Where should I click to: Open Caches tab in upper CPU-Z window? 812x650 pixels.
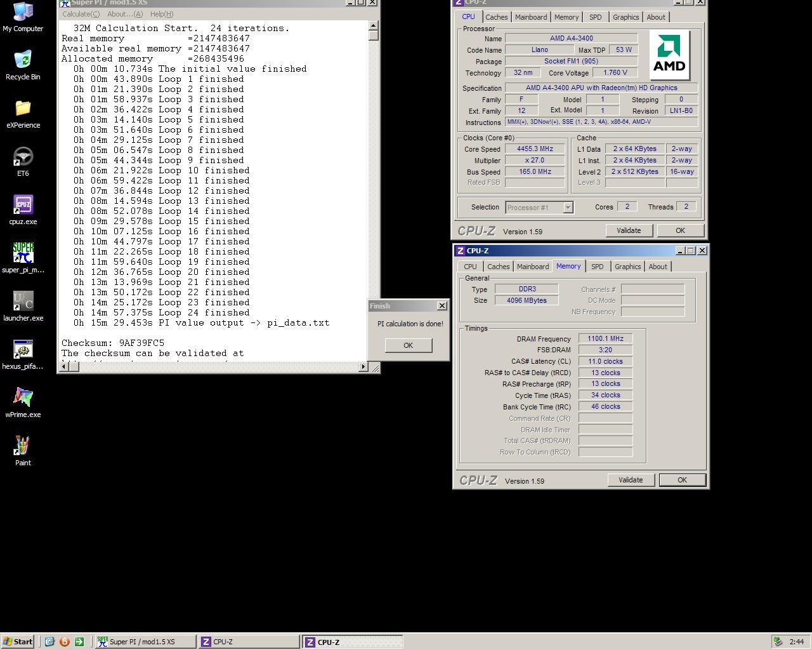click(x=497, y=17)
